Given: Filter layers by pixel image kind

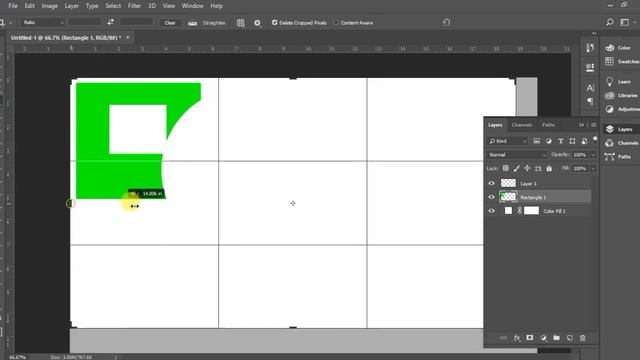Looking at the screenshot, I should point(536,141).
